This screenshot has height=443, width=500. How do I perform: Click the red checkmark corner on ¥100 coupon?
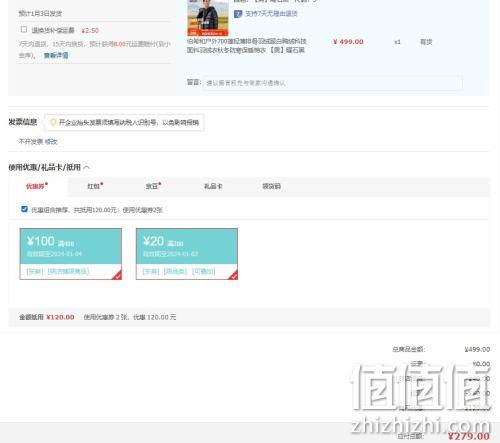point(117,275)
